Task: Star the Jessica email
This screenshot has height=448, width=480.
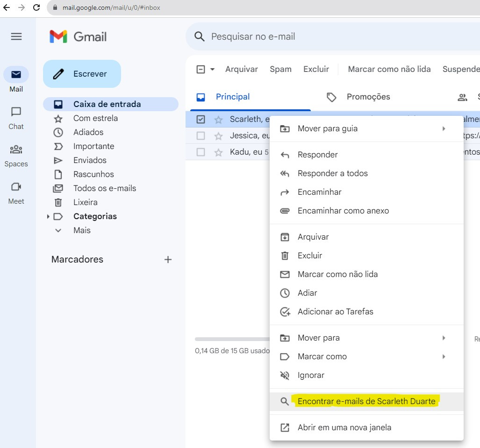Action: 218,135
